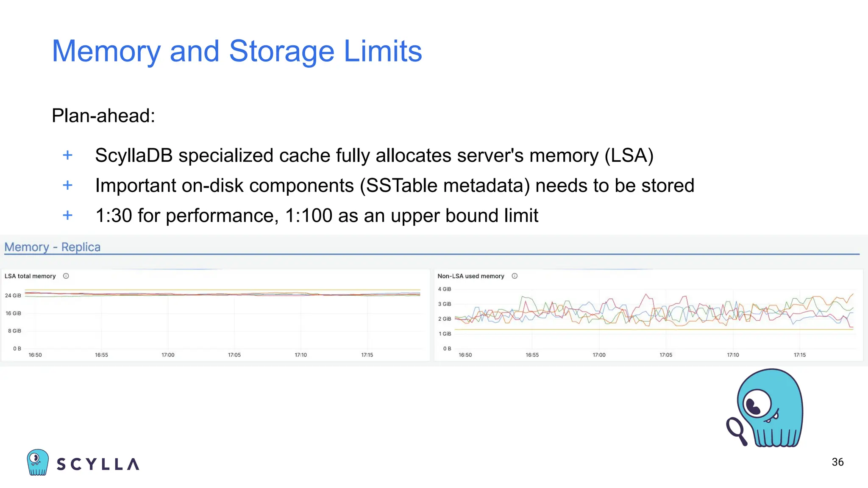Click the 17:00 time label on the LSA chart
The image size is (868, 488).
(x=168, y=355)
